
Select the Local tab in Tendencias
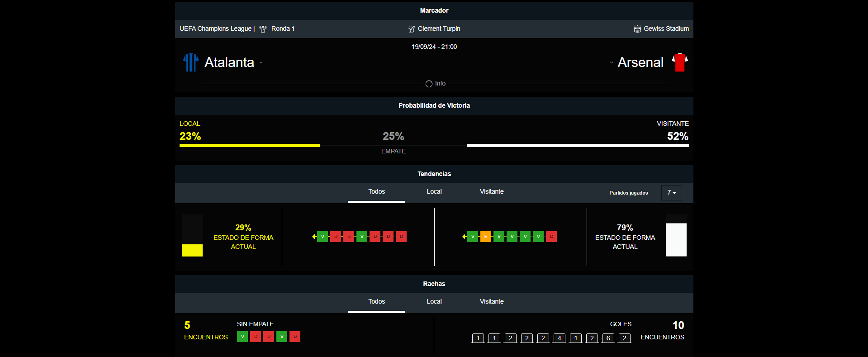click(x=434, y=192)
